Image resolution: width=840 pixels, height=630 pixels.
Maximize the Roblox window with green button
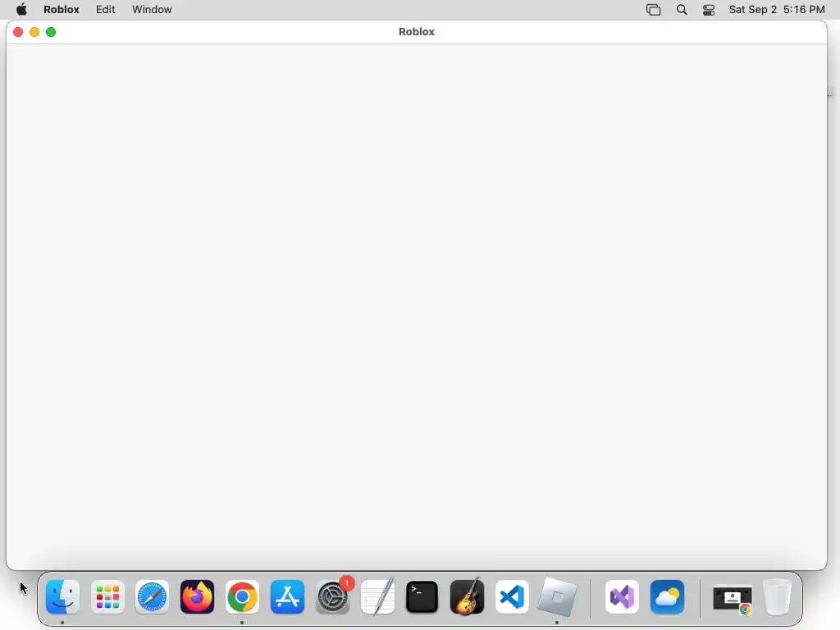[x=51, y=32]
